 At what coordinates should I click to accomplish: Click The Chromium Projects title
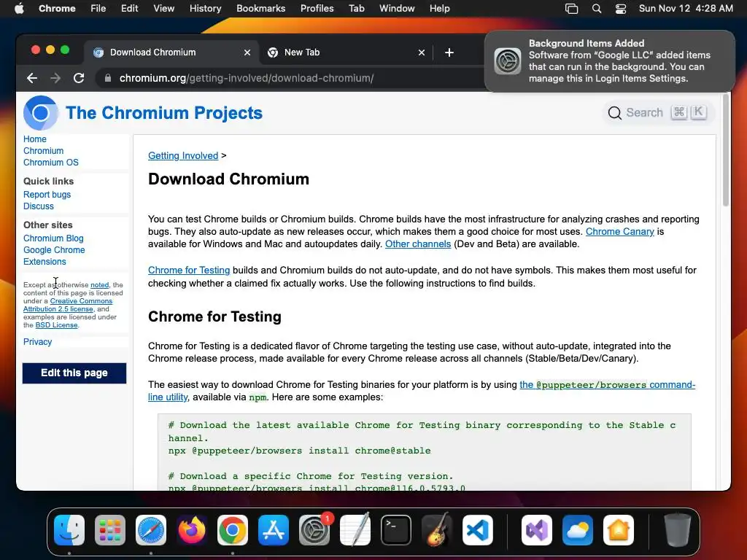[x=164, y=113]
